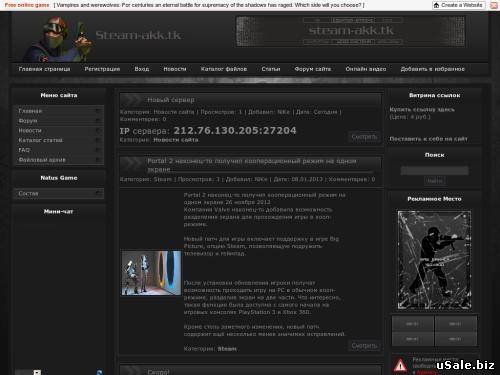This screenshot has height=375, width=500.
Task: Click the arrow icon beside Главная in sidebar
Action: click(98, 111)
